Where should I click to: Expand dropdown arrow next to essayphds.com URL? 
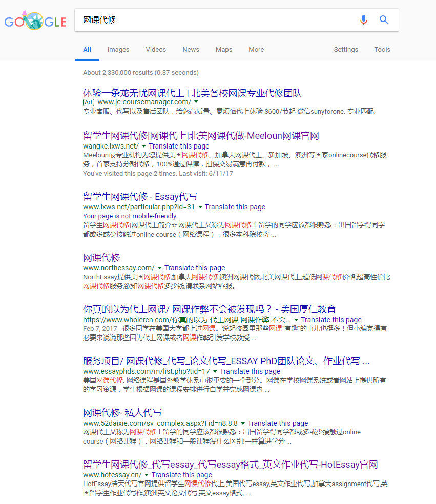click(215, 371)
